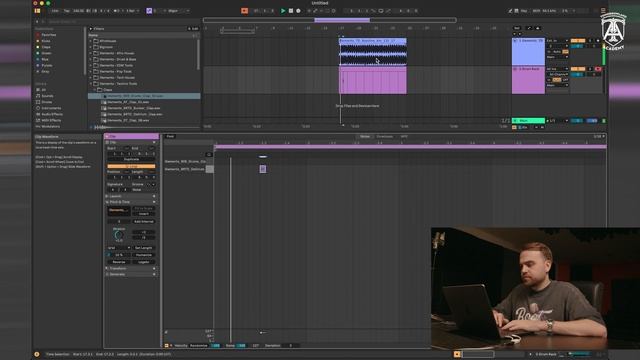Click the Duplicate button in clip panel
The width and height of the screenshot is (640, 360).
click(x=131, y=159)
